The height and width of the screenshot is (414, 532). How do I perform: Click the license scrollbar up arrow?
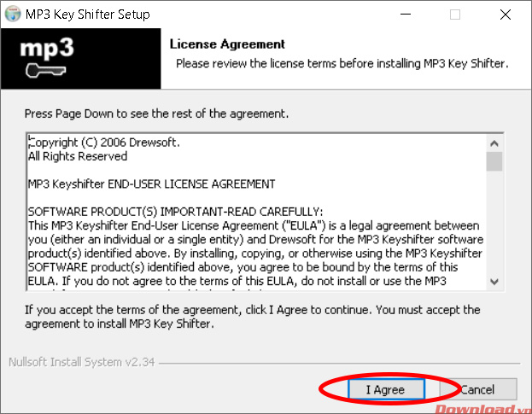[494, 141]
